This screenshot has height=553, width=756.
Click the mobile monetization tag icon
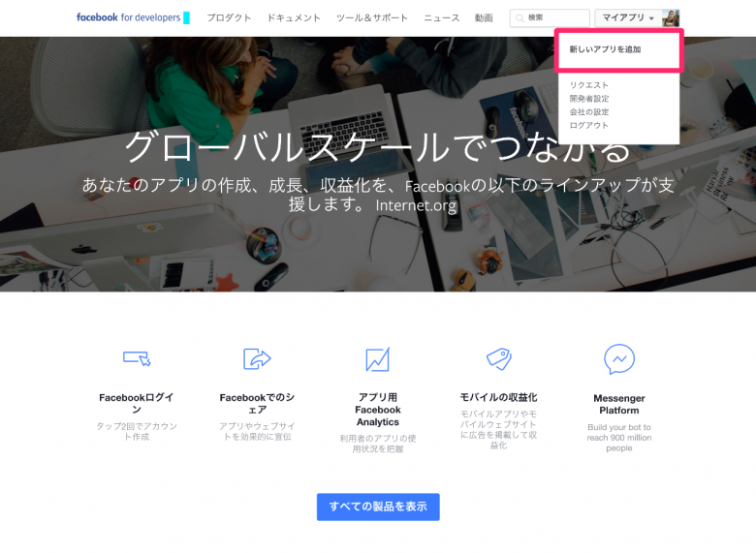pos(498,359)
